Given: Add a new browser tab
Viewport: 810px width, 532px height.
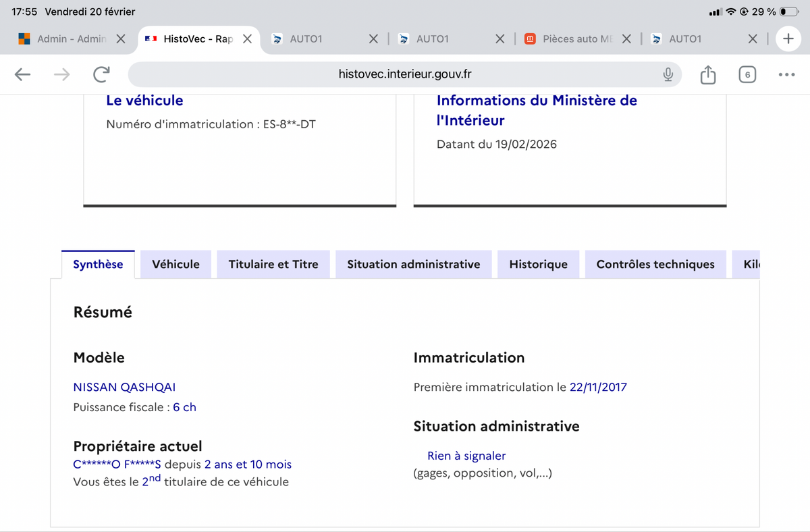Looking at the screenshot, I should 788,39.
